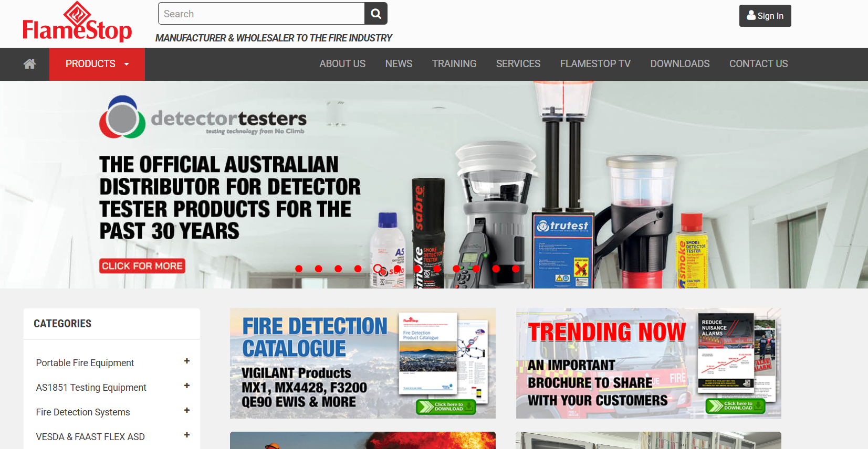Go to the NEWS section
The width and height of the screenshot is (868, 449).
(399, 64)
